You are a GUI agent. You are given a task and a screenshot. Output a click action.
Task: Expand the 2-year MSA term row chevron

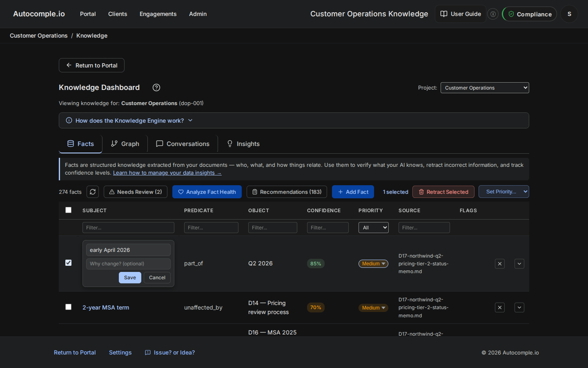[x=519, y=307]
